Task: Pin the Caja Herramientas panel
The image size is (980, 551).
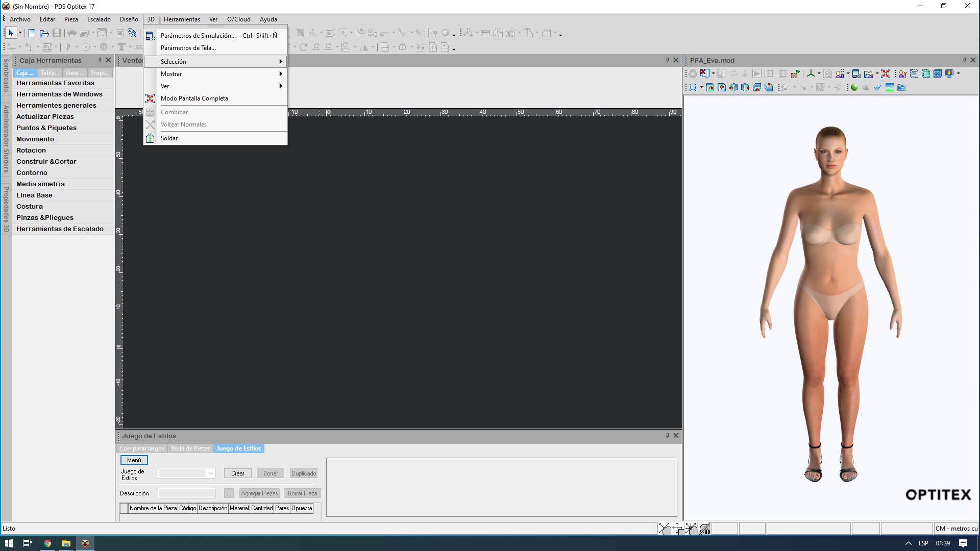Action: point(100,60)
